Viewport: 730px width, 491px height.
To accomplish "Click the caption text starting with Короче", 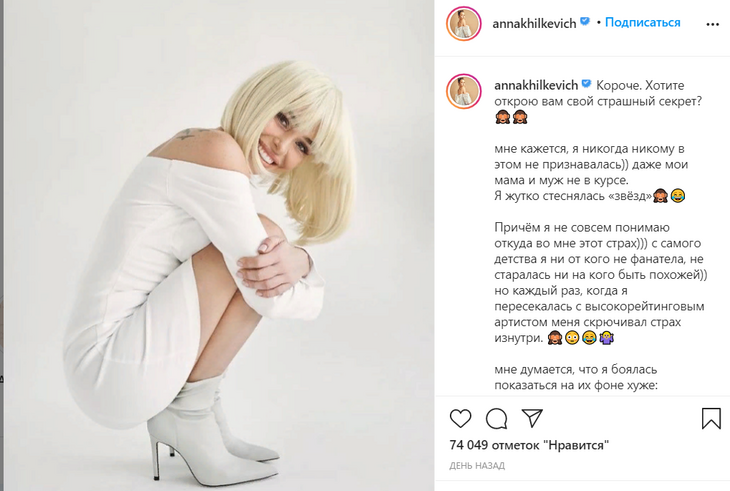I will point(601,235).
